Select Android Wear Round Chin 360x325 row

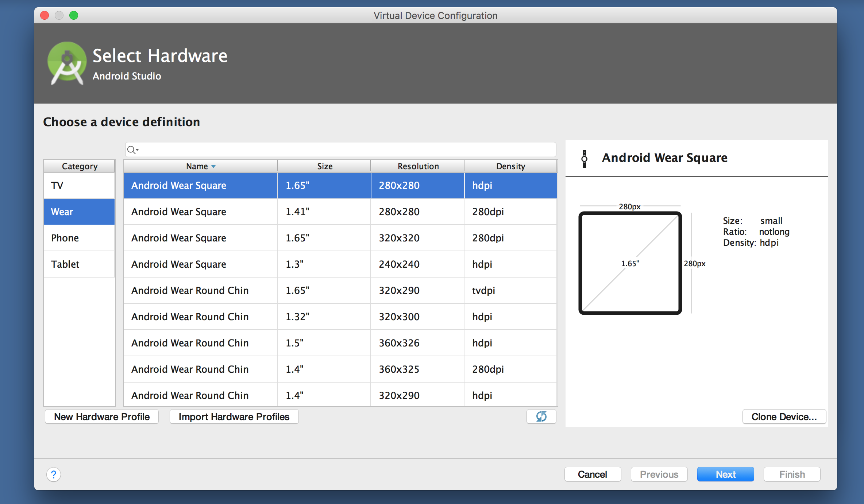click(x=340, y=369)
